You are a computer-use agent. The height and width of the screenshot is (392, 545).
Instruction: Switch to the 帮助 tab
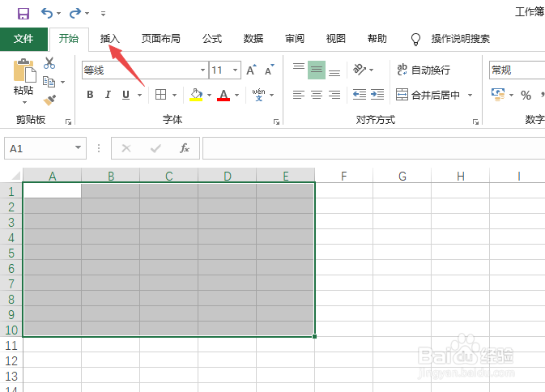click(377, 39)
